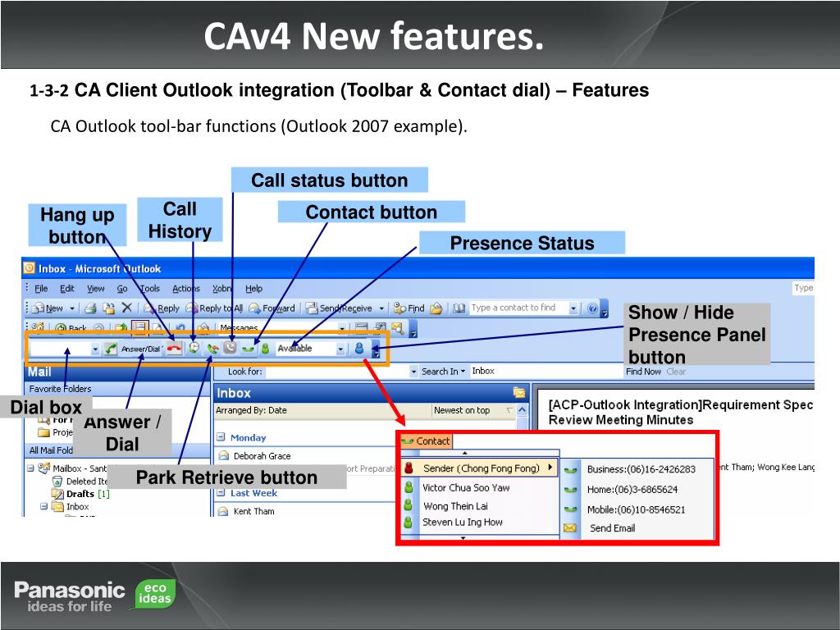The height and width of the screenshot is (630, 840).
Task: Click the message list scroll-up arrow
Action: (x=523, y=410)
